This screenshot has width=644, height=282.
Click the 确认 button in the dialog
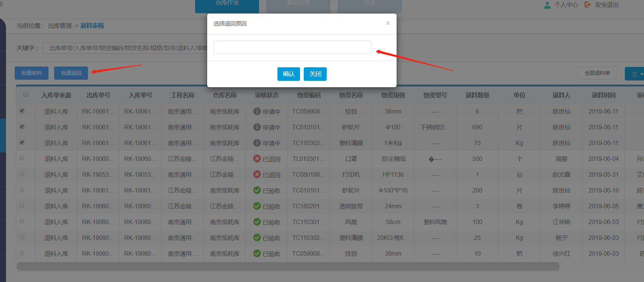288,74
